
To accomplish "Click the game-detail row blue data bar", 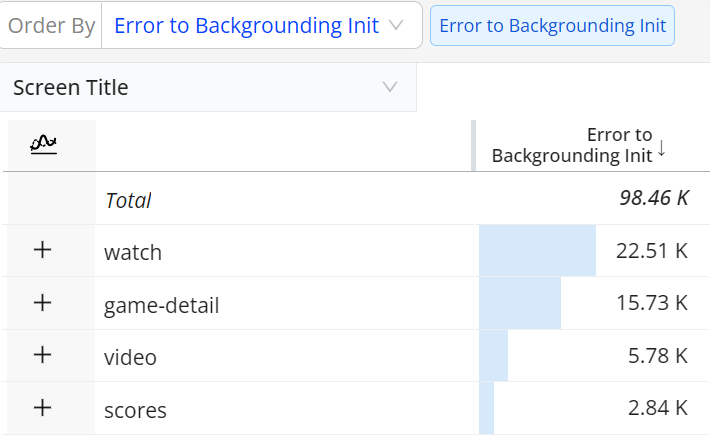I will click(520, 303).
